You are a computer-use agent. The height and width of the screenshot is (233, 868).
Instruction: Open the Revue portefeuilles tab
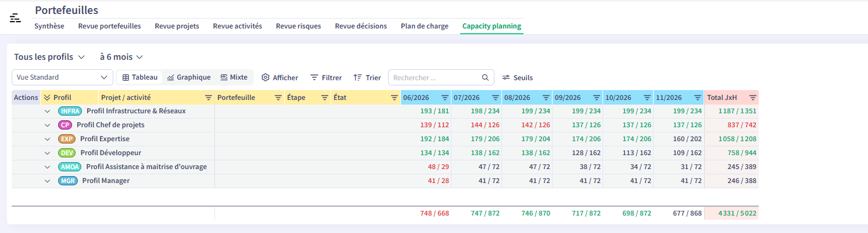tap(110, 26)
